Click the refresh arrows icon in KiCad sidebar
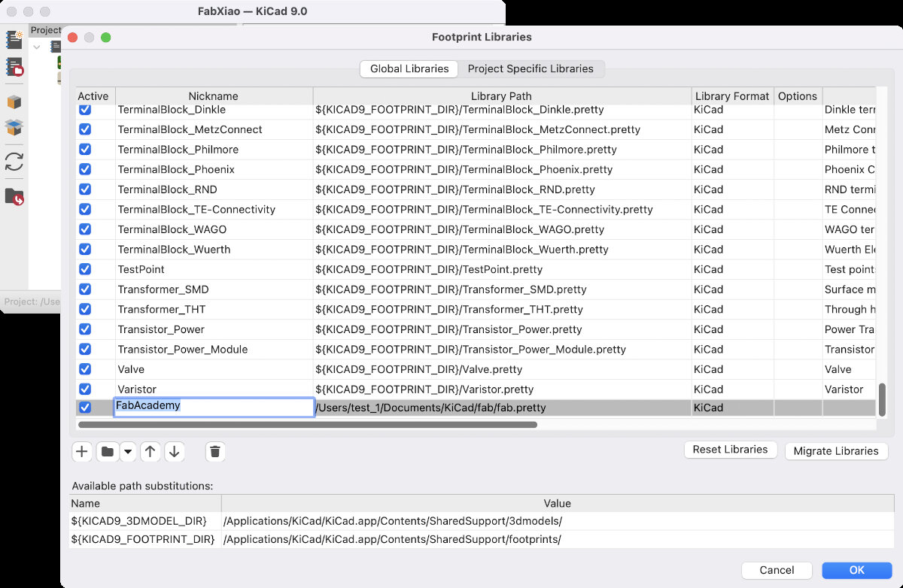The height and width of the screenshot is (588, 903). click(14, 162)
